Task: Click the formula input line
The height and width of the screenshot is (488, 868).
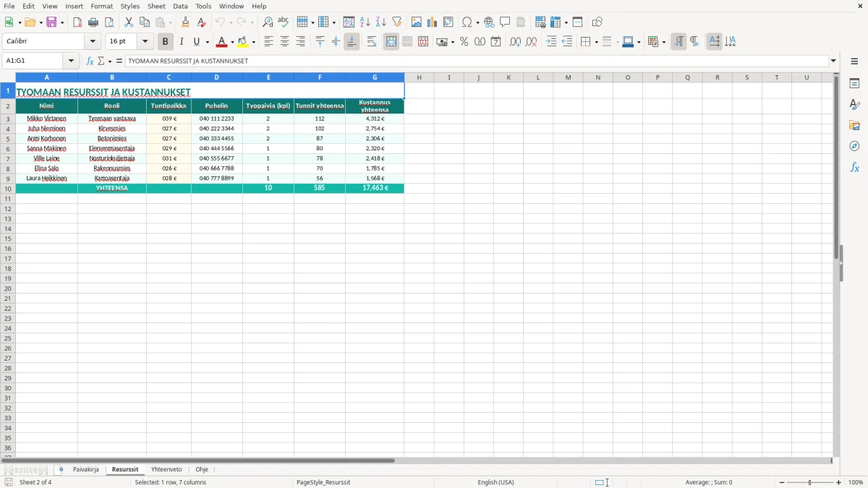Action: point(477,61)
